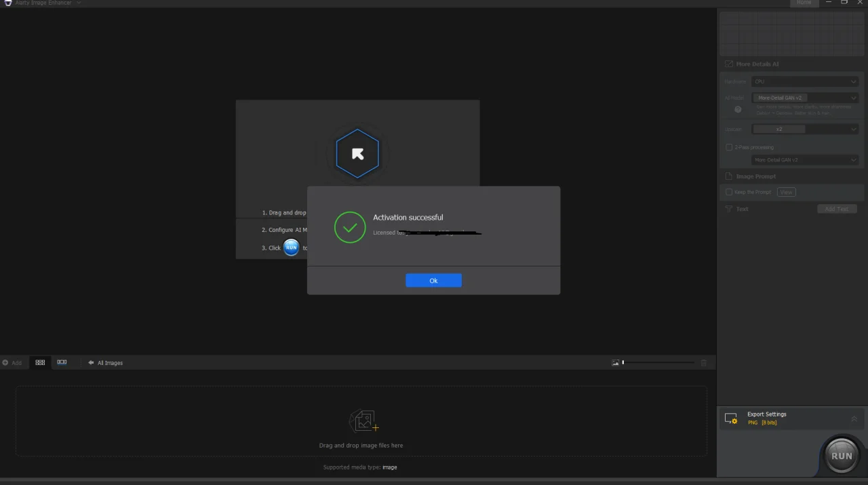Viewport: 868px width, 485px height.
Task: Adjust the thumbnail size slider
Action: (658, 363)
